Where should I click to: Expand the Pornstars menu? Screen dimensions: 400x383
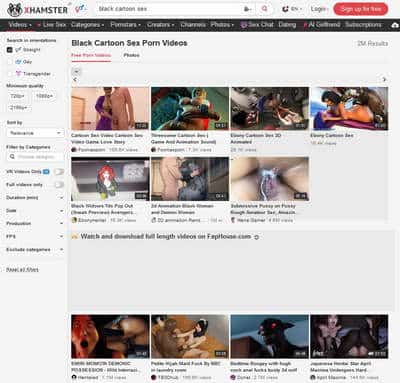[125, 25]
